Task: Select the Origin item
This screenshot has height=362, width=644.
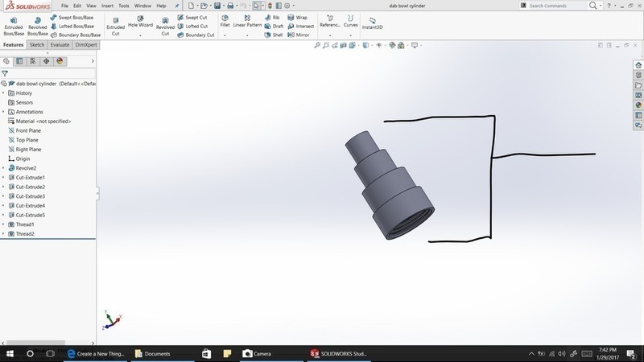Action: [x=19, y=158]
